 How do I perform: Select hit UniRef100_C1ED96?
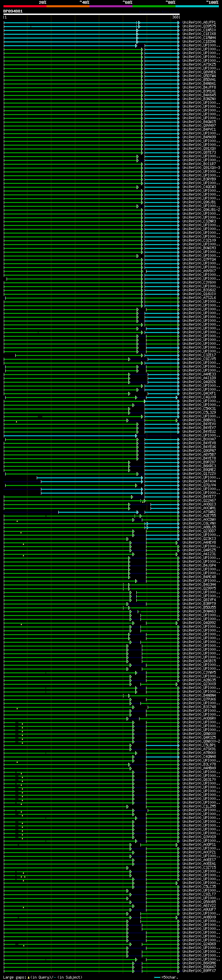point(199,41)
